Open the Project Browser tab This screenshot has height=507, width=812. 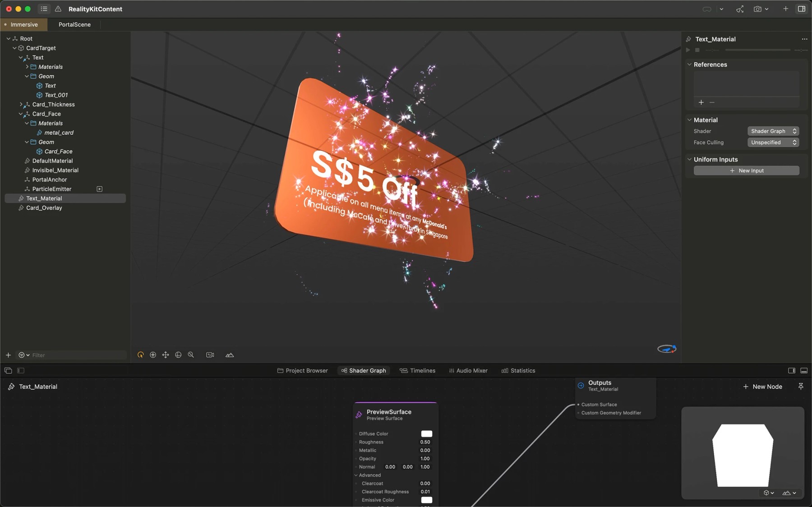tap(302, 371)
